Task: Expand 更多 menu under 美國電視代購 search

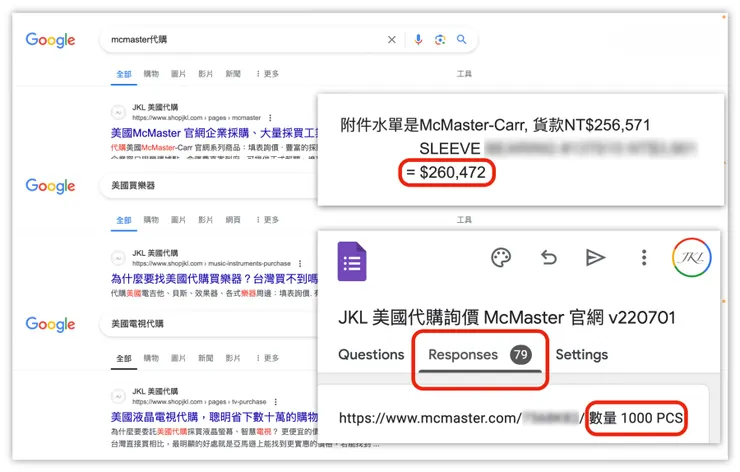Action: tap(267, 358)
